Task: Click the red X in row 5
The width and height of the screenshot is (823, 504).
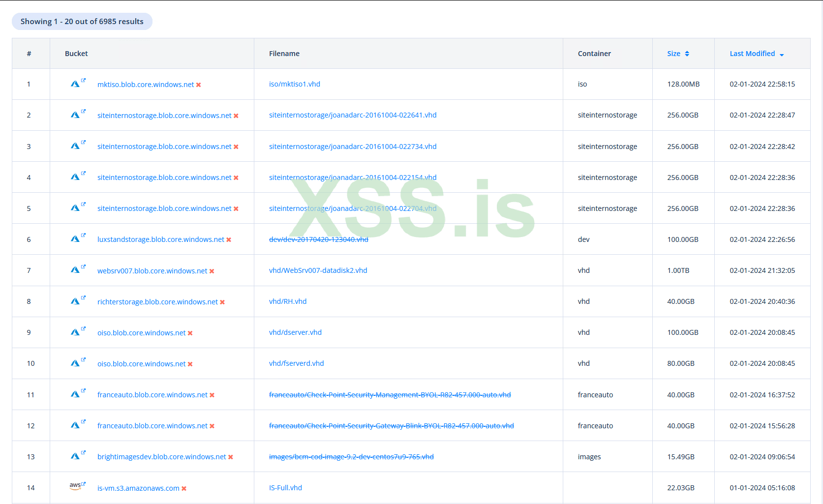Action: tap(236, 209)
